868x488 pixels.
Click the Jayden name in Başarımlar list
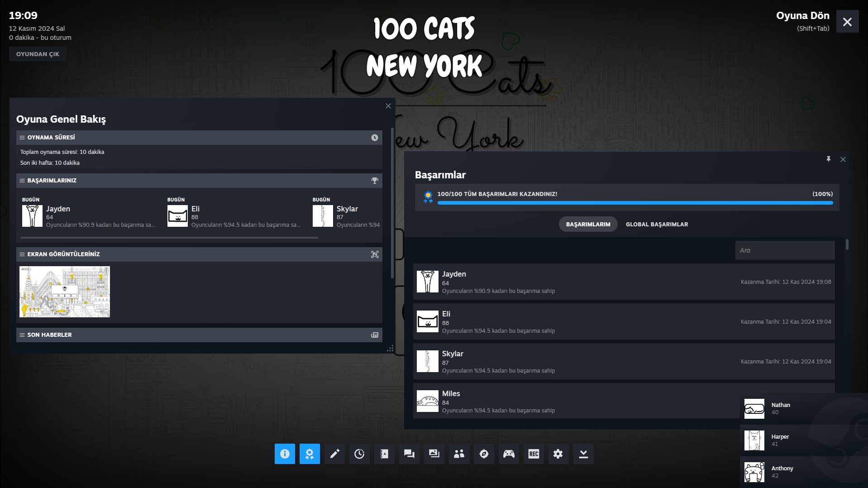pos(454,274)
